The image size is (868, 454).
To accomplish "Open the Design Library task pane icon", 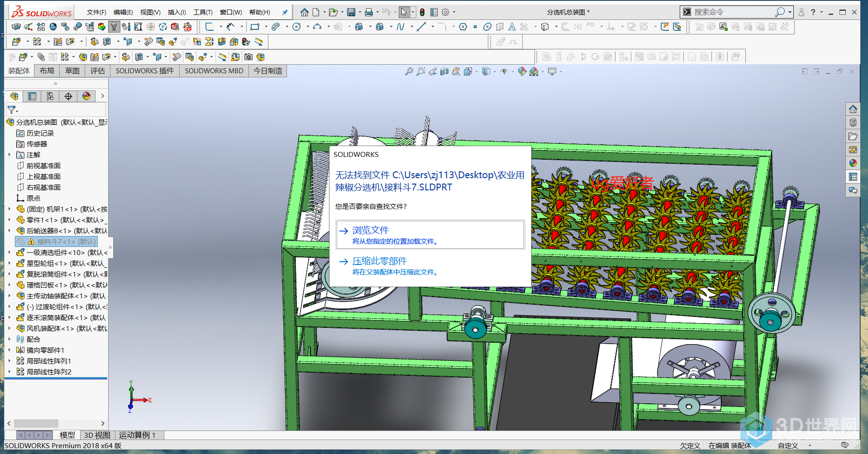I will (853, 123).
